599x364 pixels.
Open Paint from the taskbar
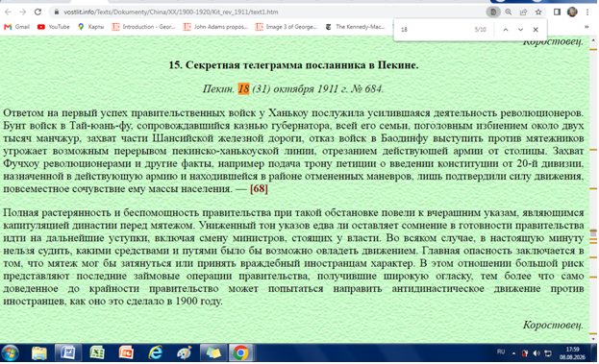[x=185, y=352]
